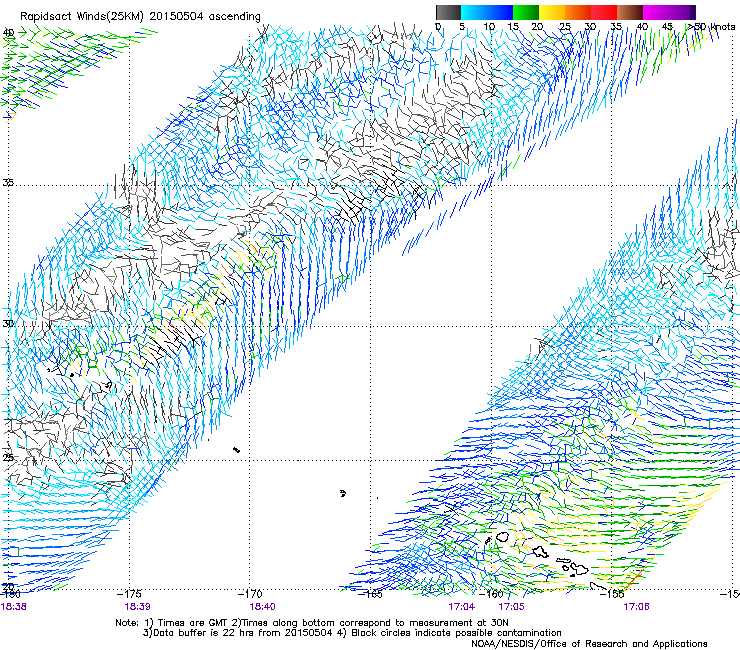This screenshot has height=650, width=740.
Task: Click the latitude label '35' on left axis
Action: (x=8, y=182)
